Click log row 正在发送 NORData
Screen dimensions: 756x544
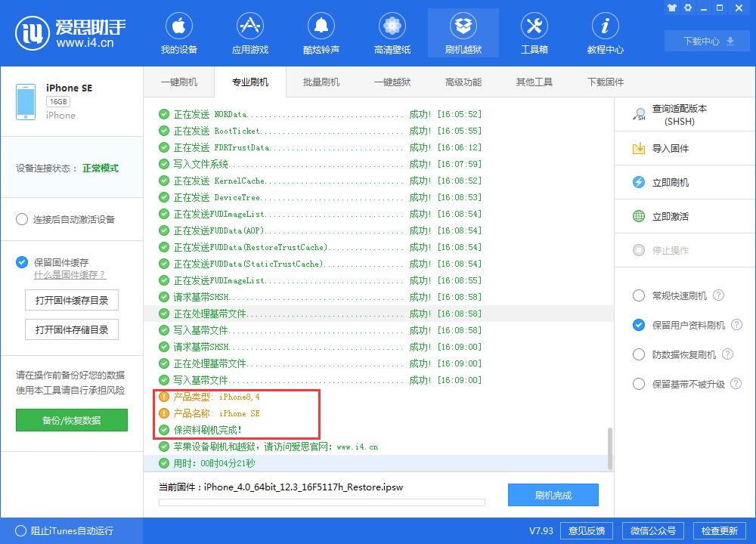point(379,114)
